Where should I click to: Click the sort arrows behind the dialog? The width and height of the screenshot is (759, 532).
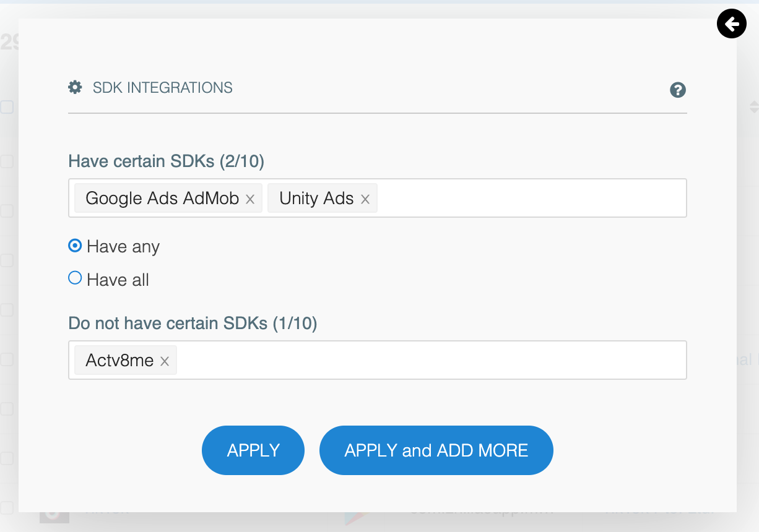click(x=755, y=106)
